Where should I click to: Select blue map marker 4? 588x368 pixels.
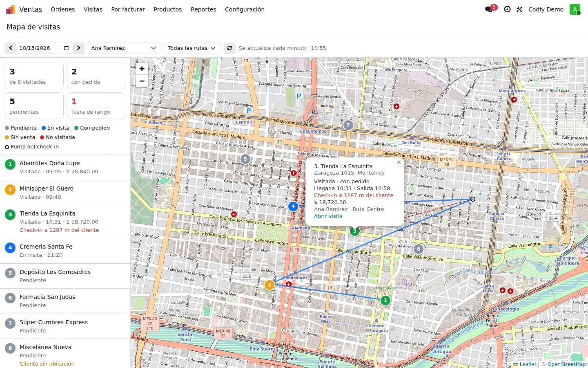293,206
